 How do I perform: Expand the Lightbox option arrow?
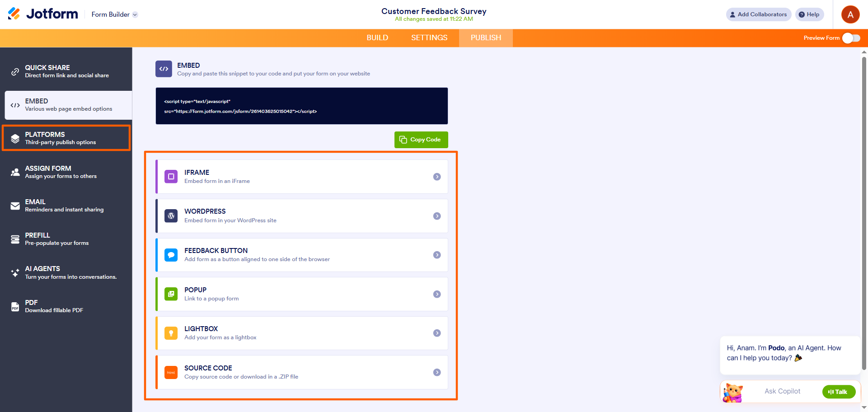[x=437, y=333]
